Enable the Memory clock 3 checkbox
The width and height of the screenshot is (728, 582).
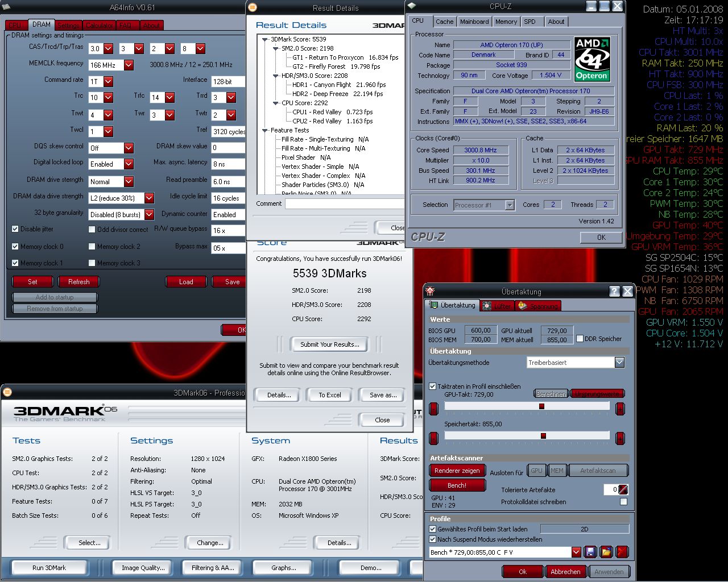92,263
